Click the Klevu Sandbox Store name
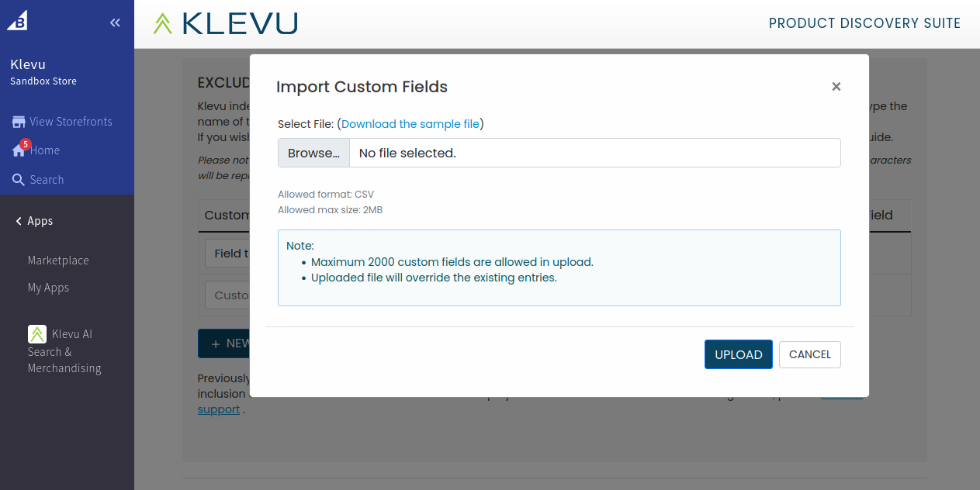This screenshot has height=490, width=980. click(x=43, y=72)
